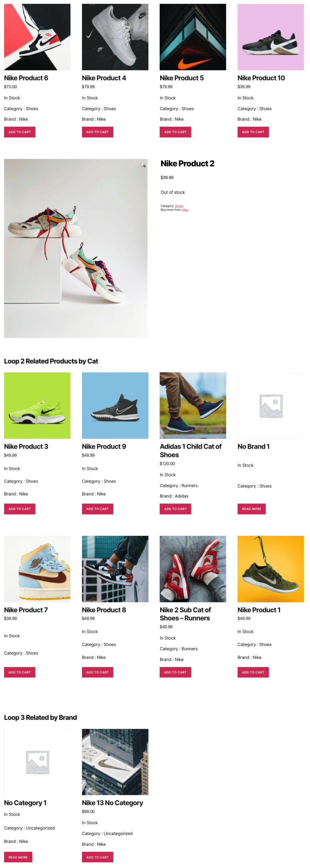Screen dimensions: 310x868
Task: Click Read More under No Category 1
Action: 18,857
